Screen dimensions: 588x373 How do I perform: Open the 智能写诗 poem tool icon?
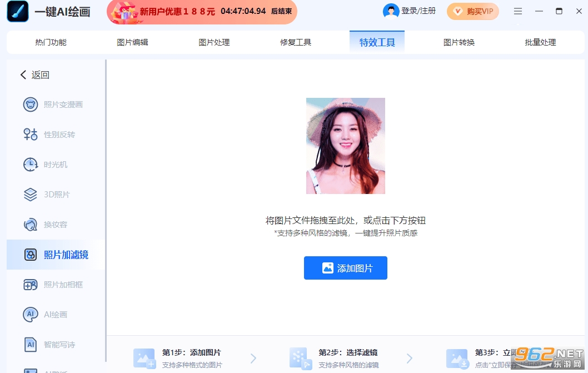point(31,345)
